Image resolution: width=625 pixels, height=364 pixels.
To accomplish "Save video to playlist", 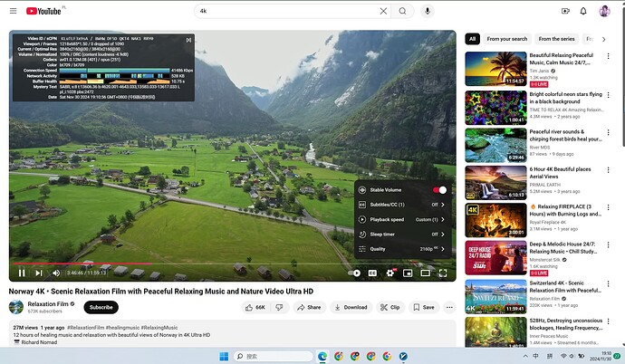I will point(424,308).
